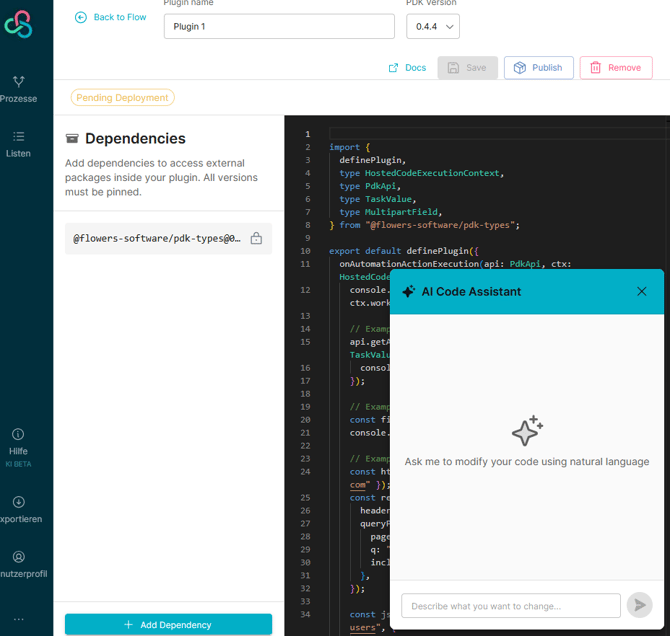
Task: Click the Publish button
Action: pos(538,68)
